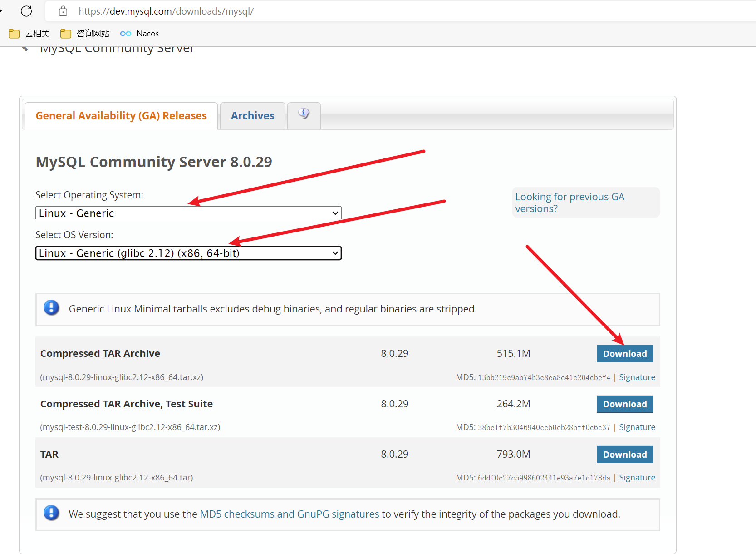Click filename mysql-8.0.29-linux-glibc2.12-x86_64.tar.xz

(122, 377)
